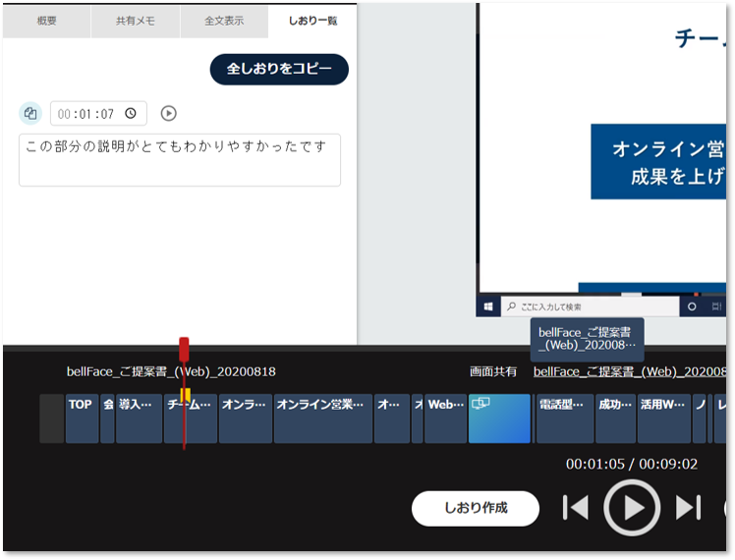
Task: Select the 導入… timeline segment
Action: coord(139,419)
